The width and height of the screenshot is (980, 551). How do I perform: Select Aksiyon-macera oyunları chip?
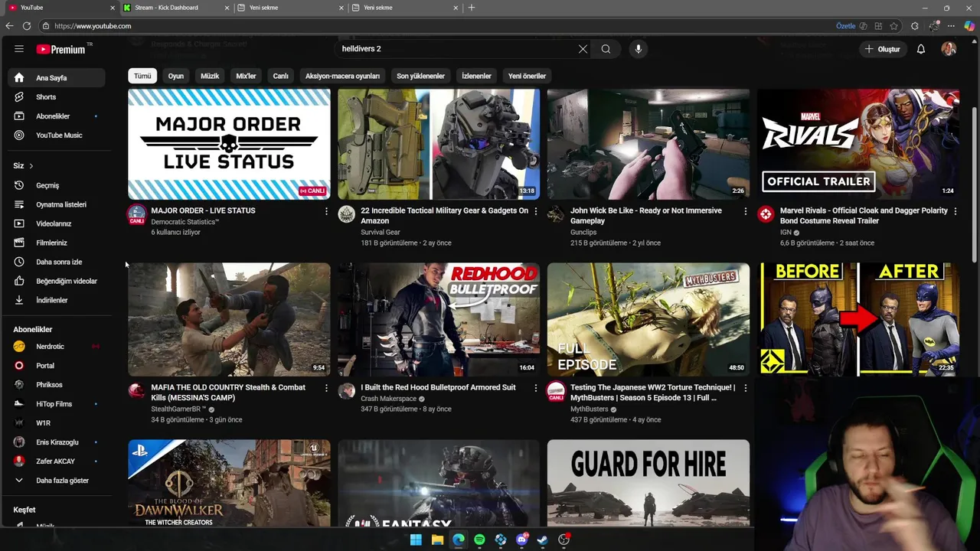(x=342, y=76)
